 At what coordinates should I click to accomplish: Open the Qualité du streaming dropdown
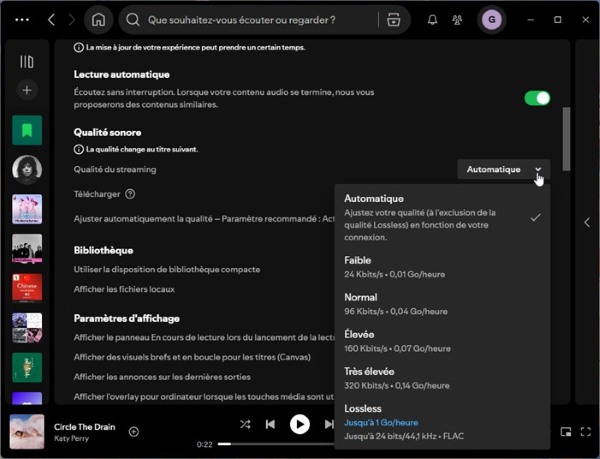[504, 169]
